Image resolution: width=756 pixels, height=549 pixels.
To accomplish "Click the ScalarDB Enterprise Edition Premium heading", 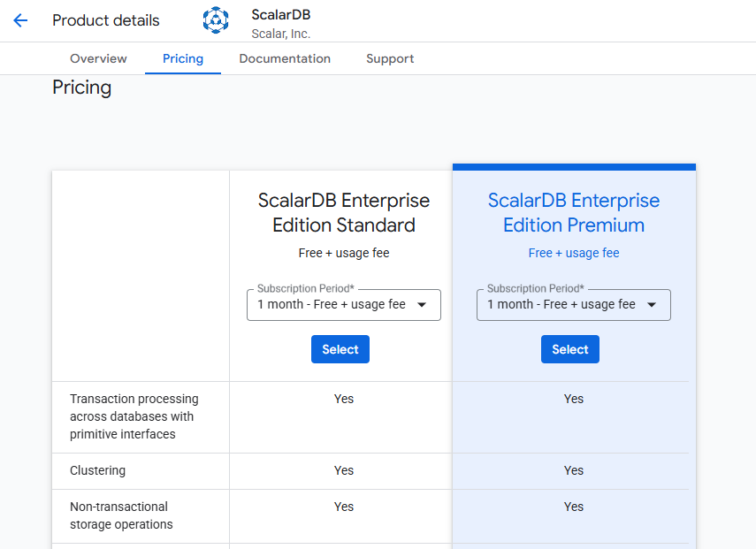I will (573, 212).
